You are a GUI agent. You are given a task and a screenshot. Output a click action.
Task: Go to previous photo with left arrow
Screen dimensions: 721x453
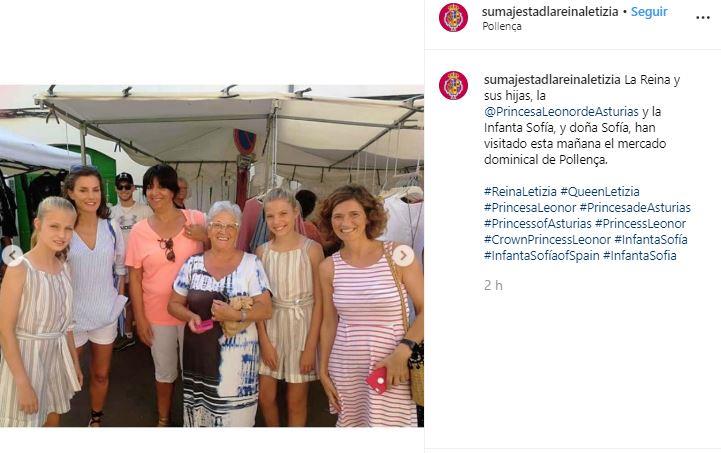click(12, 255)
